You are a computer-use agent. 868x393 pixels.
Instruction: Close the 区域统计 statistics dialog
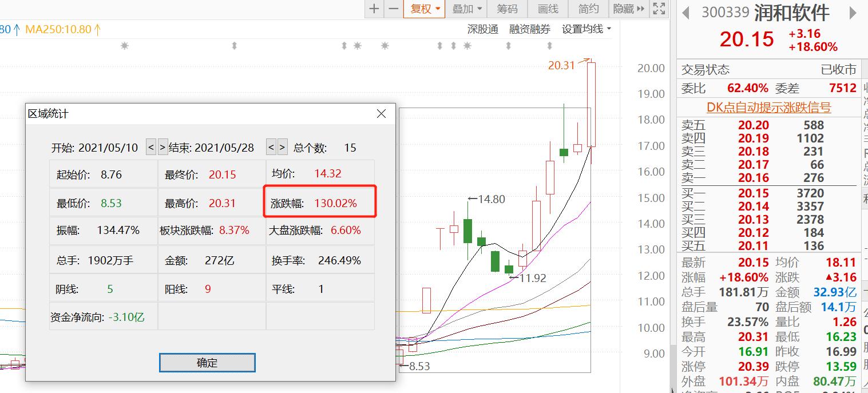point(381,113)
